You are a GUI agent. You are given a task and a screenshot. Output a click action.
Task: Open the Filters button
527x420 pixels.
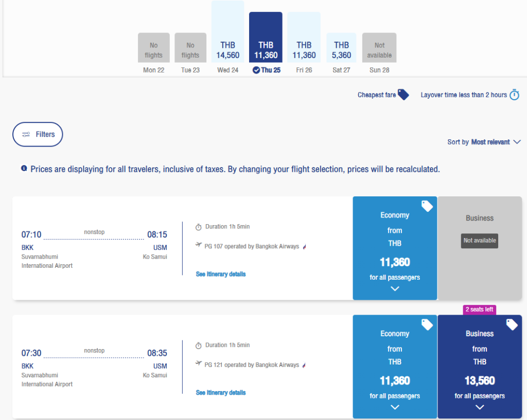tap(38, 134)
